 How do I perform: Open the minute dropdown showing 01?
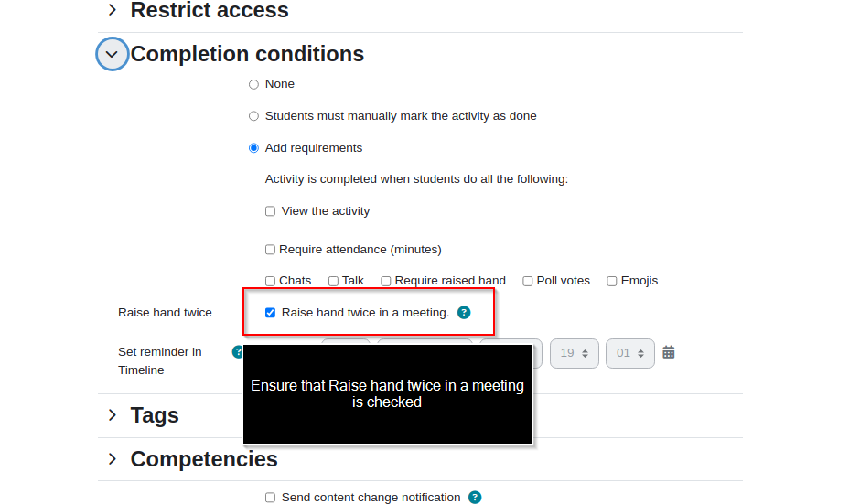coord(630,353)
